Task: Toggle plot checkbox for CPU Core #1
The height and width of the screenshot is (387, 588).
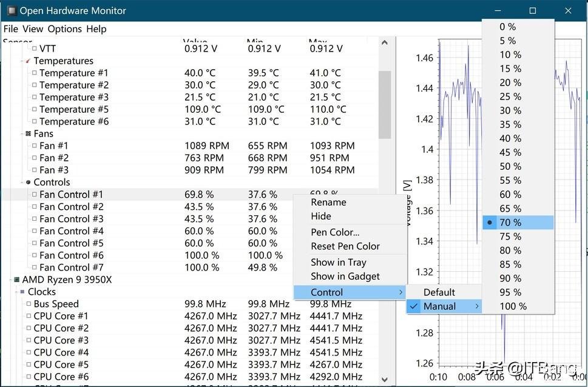Action: tap(29, 316)
